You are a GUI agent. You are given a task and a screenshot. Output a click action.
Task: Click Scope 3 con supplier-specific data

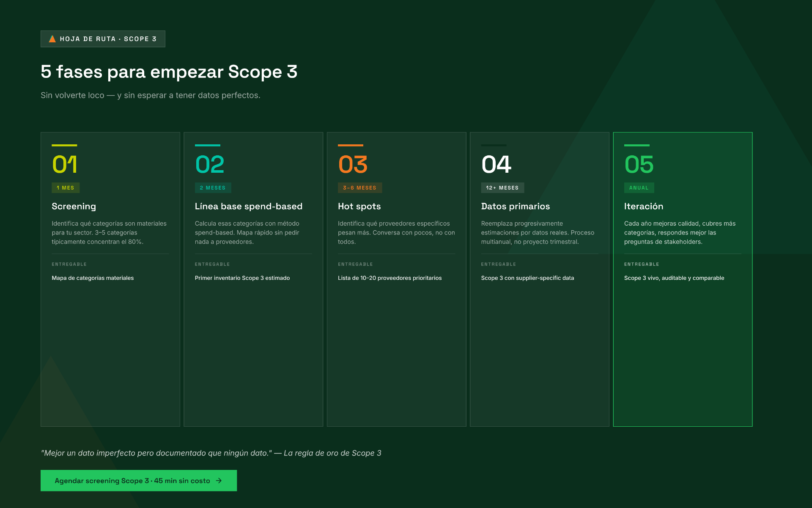point(527,278)
